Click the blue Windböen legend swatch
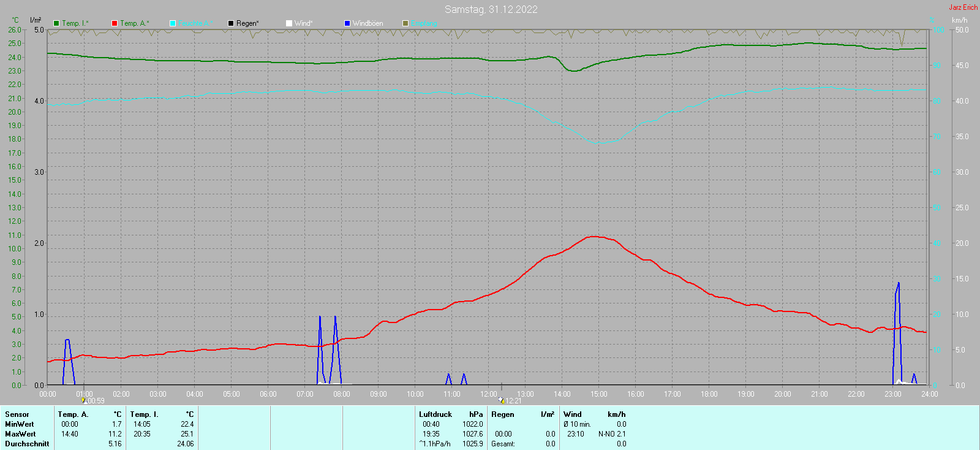Screen dimensions: 980x450 click(x=347, y=23)
